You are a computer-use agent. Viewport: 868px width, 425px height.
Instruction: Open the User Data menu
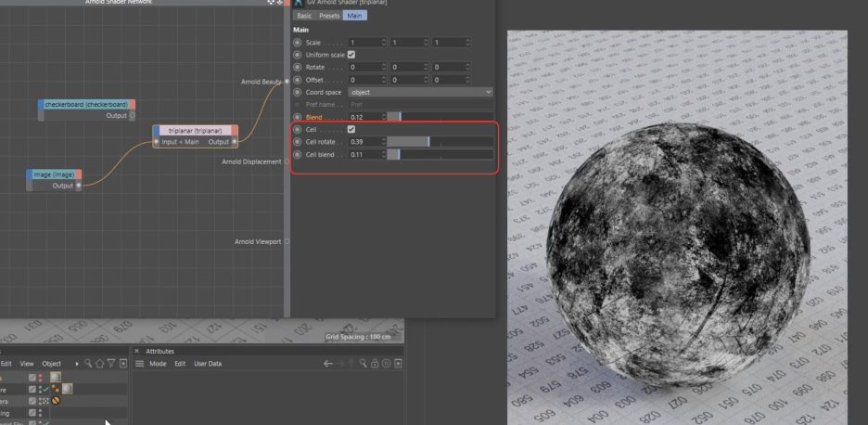(208, 364)
